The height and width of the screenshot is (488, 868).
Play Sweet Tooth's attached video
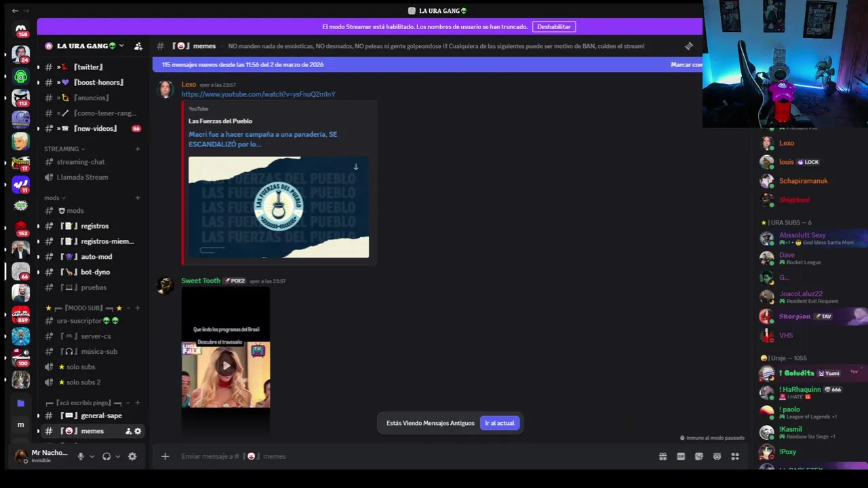pyautogui.click(x=226, y=366)
